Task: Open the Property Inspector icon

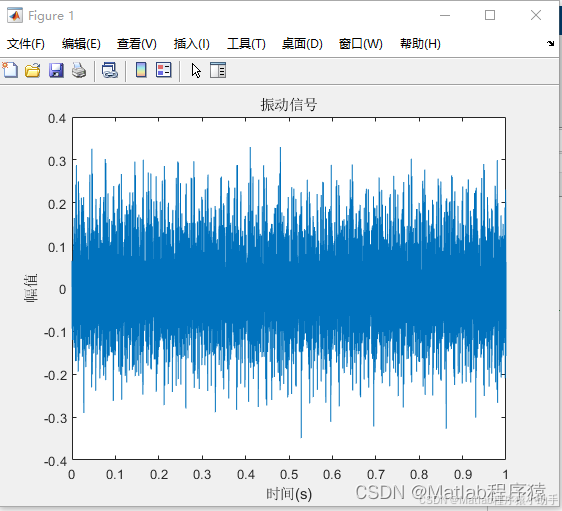Action: [218, 70]
